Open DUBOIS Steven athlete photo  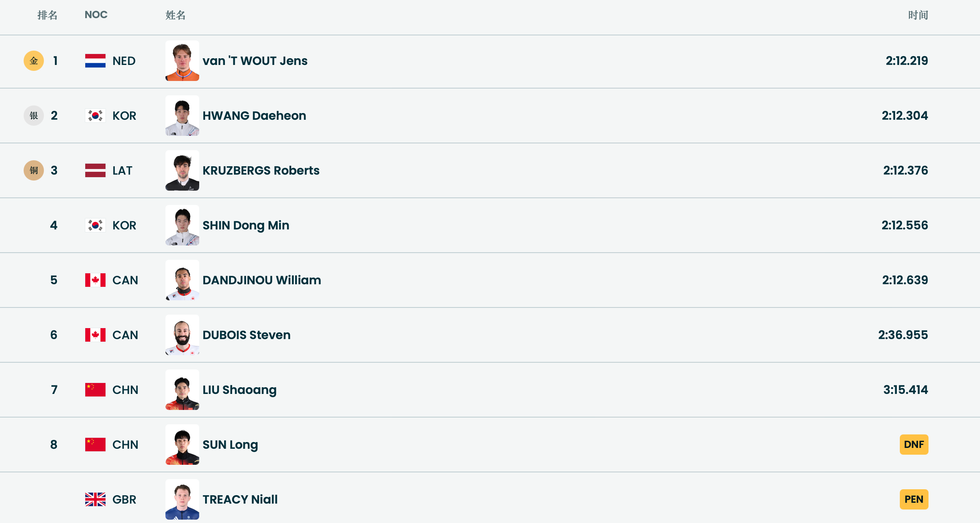click(182, 335)
